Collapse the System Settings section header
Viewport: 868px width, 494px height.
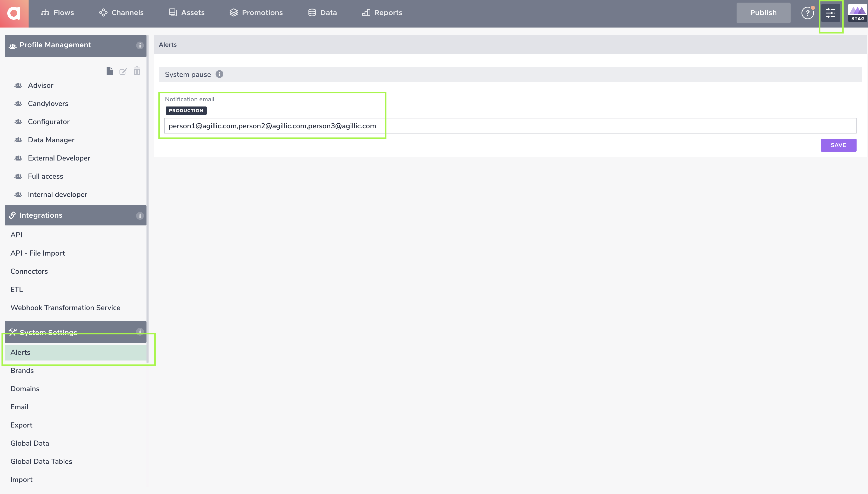click(x=75, y=332)
